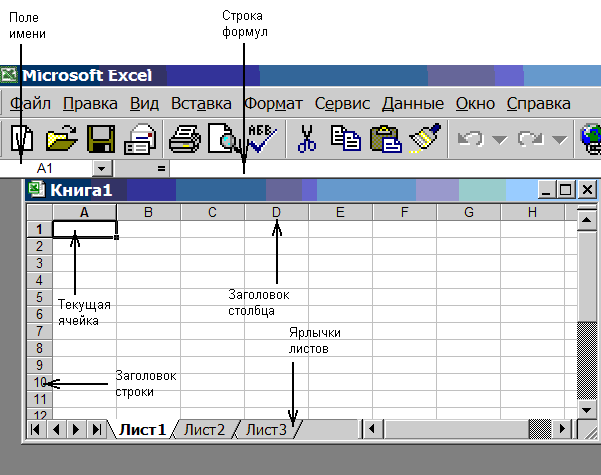This screenshot has width=601, height=475.
Task: Select the Format Painter brush icon
Action: pyautogui.click(x=425, y=138)
